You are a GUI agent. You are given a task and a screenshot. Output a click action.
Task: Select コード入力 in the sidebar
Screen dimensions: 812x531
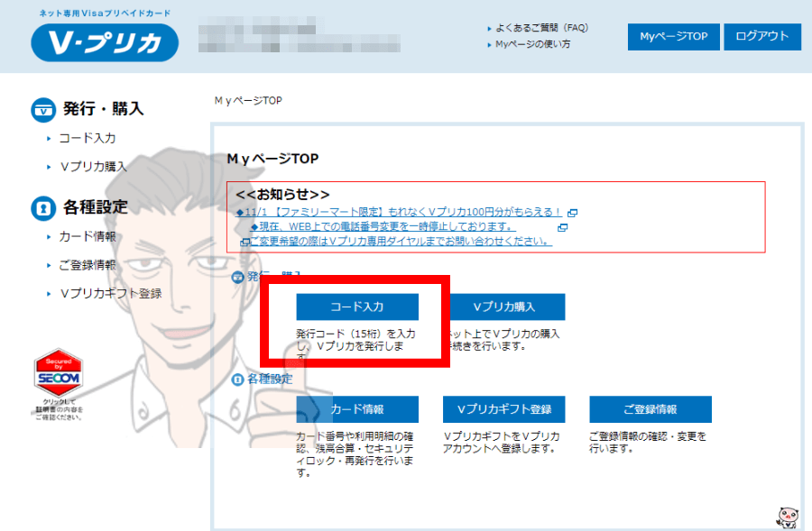point(87,138)
